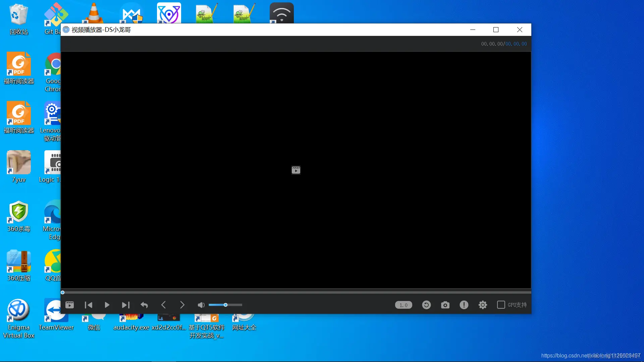Step forward with the right chevron
644x362 pixels.
pyautogui.click(x=182, y=305)
